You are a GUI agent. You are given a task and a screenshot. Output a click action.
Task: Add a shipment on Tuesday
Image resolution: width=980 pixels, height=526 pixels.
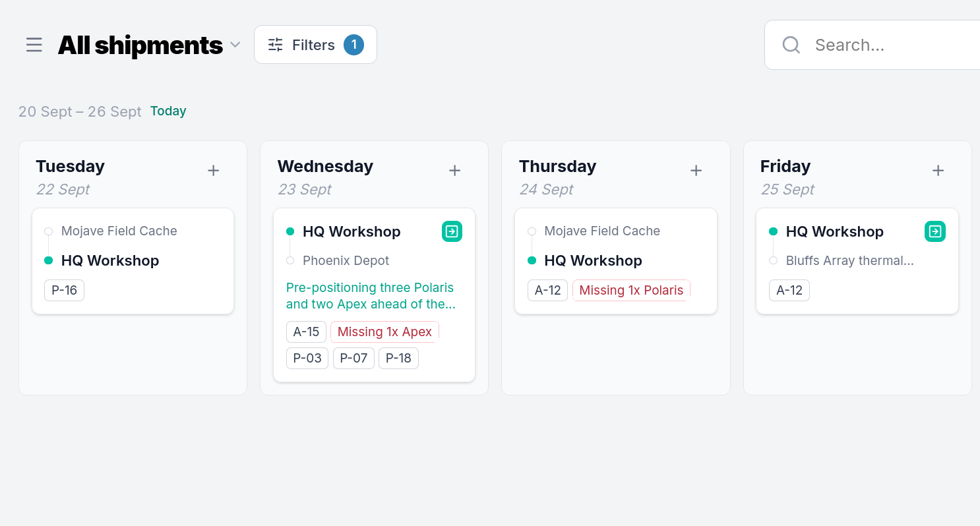pos(213,171)
